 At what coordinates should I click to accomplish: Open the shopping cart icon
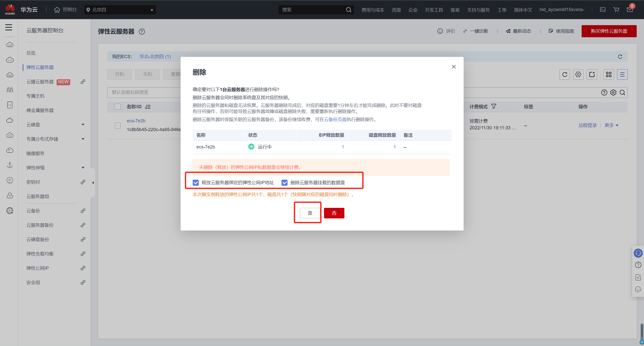[616, 10]
